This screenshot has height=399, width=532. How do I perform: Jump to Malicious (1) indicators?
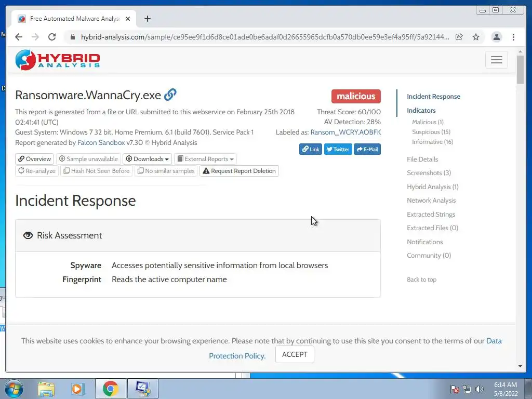(x=428, y=122)
